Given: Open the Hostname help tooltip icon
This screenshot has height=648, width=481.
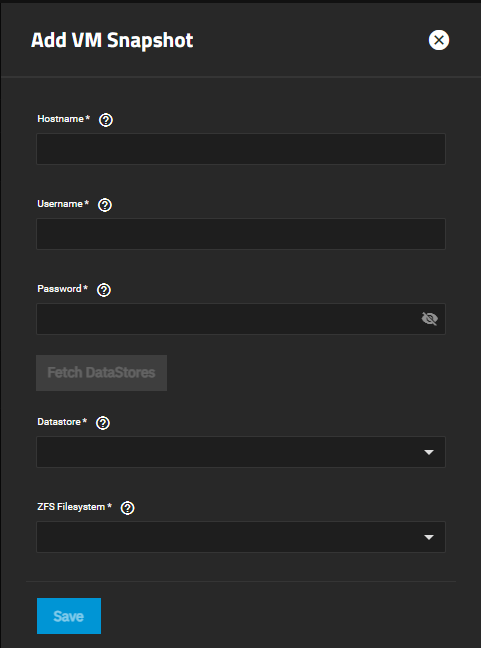Looking at the screenshot, I should [x=106, y=120].
